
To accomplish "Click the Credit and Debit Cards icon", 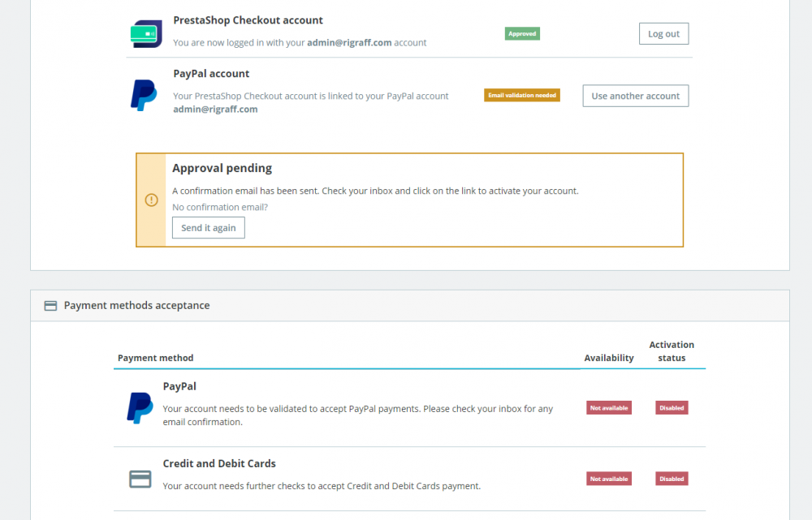I will (140, 479).
